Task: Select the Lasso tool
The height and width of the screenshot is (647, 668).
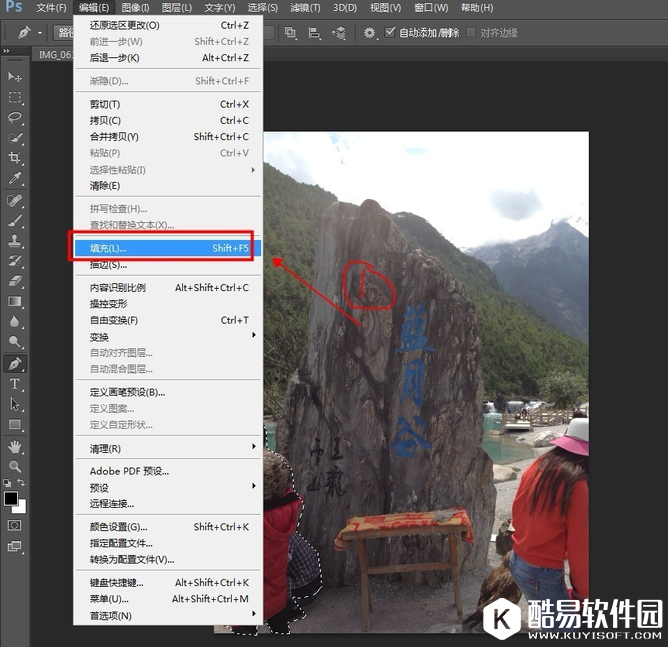Action: coord(15,117)
